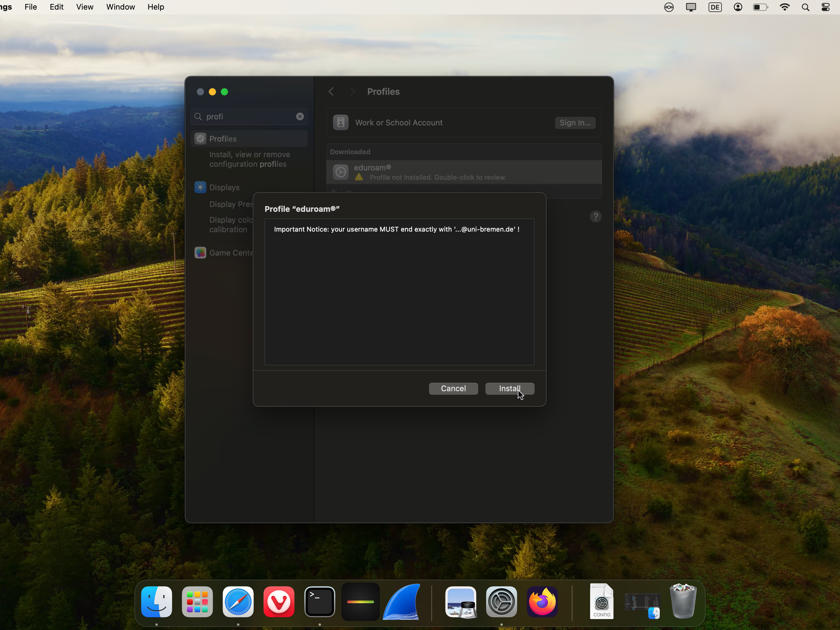The width and height of the screenshot is (840, 630).
Task: Open Terminal from the Dock
Action: click(319, 601)
